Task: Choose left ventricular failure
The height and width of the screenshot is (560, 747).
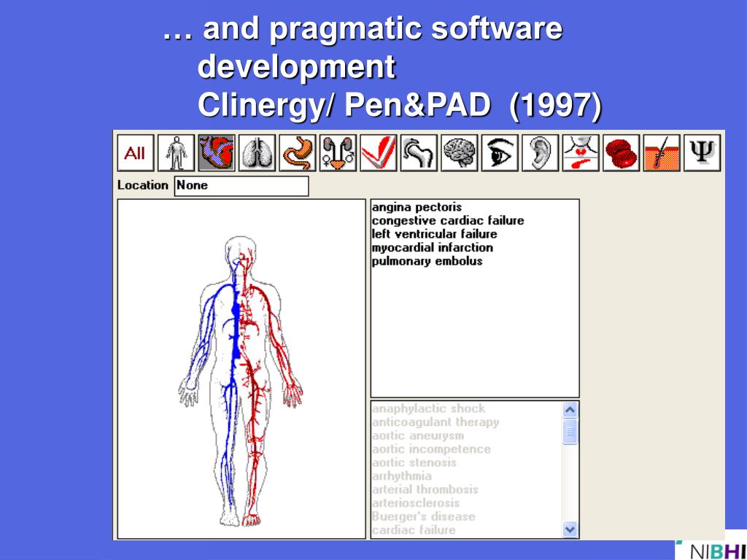Action: [435, 234]
